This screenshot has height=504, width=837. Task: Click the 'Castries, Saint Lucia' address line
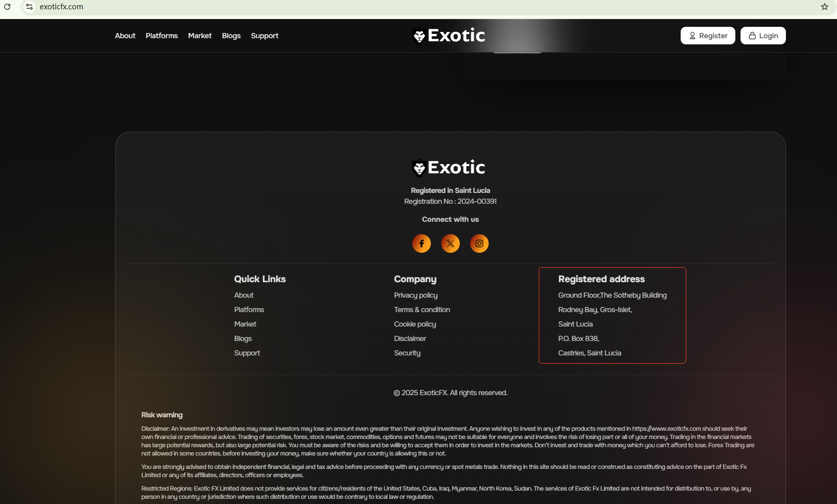coord(590,353)
